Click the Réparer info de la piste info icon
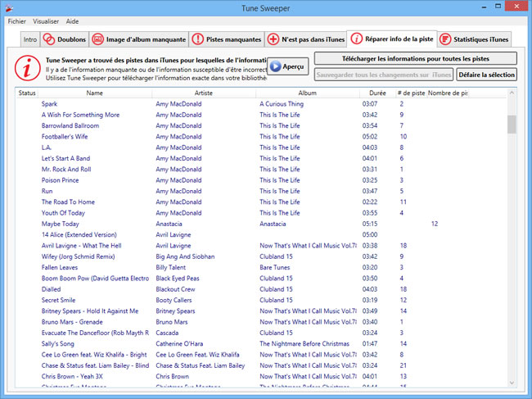Image resolution: width=532 pixels, height=399 pixels. [x=356, y=39]
